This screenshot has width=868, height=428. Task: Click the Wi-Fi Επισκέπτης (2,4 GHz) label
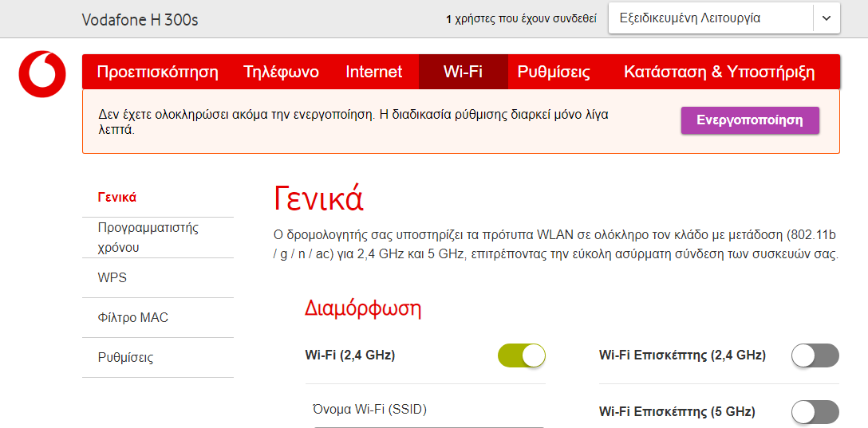click(x=683, y=355)
